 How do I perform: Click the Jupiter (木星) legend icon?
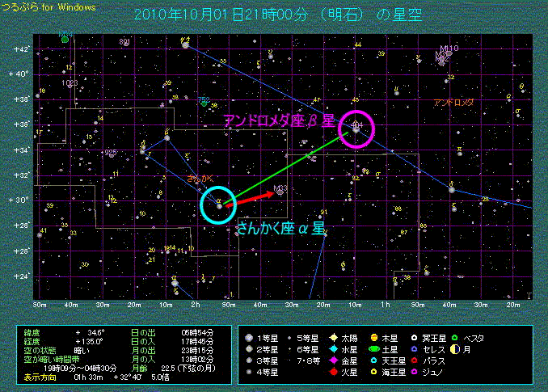point(375,337)
